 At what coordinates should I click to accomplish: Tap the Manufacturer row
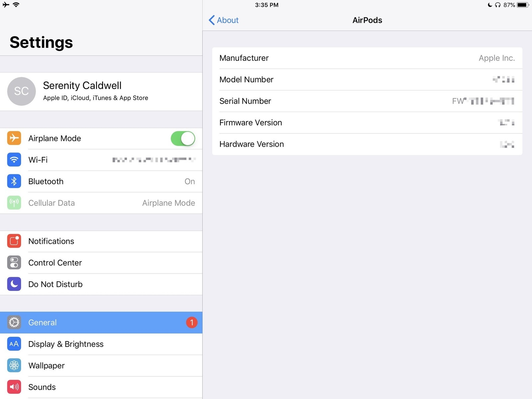pos(367,58)
